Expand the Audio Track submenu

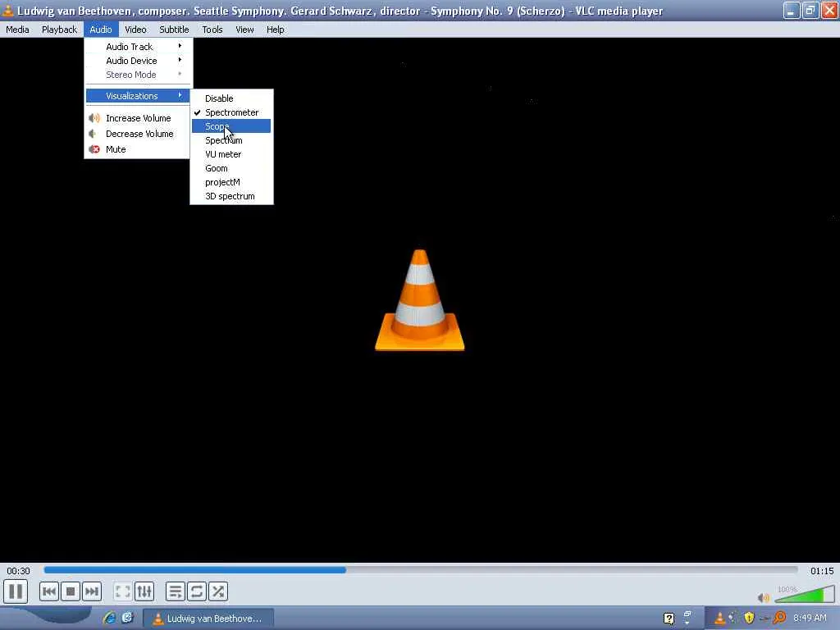[x=138, y=47]
